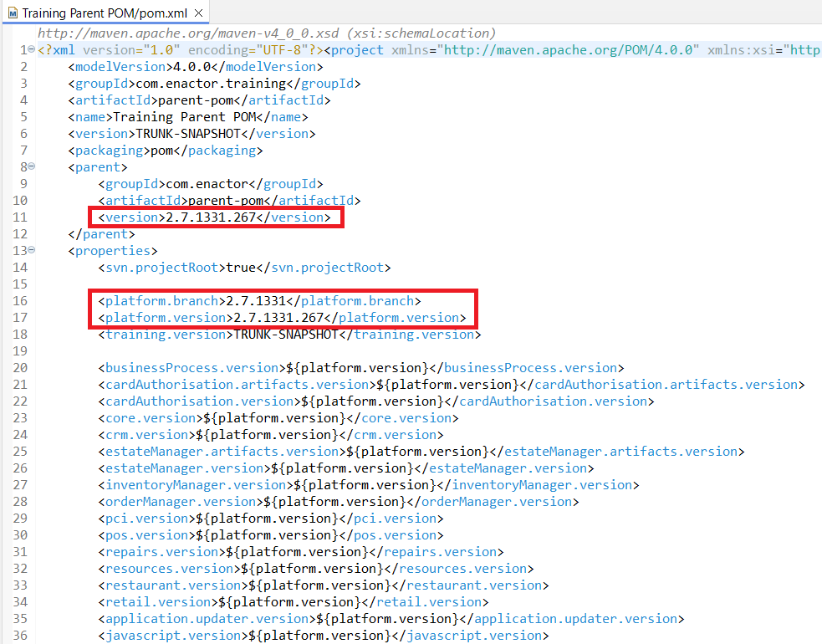Viewport: 822px width, 644px height.
Task: Click repairs.version property line
Action: pos(300,552)
